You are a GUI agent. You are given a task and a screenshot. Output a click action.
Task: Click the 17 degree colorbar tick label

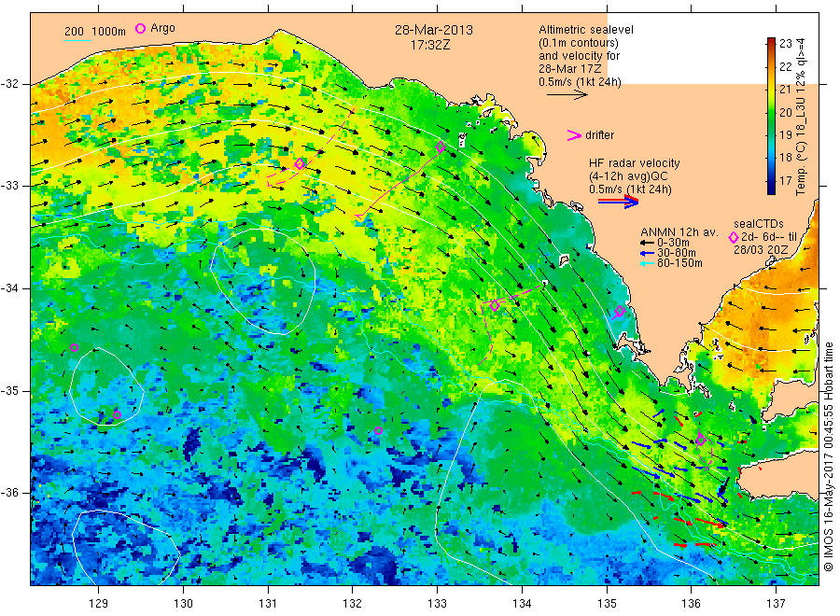pyautogui.click(x=785, y=180)
